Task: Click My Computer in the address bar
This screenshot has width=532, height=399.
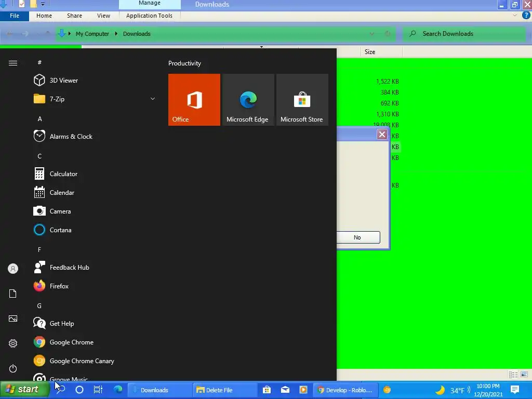Action: coord(92,34)
